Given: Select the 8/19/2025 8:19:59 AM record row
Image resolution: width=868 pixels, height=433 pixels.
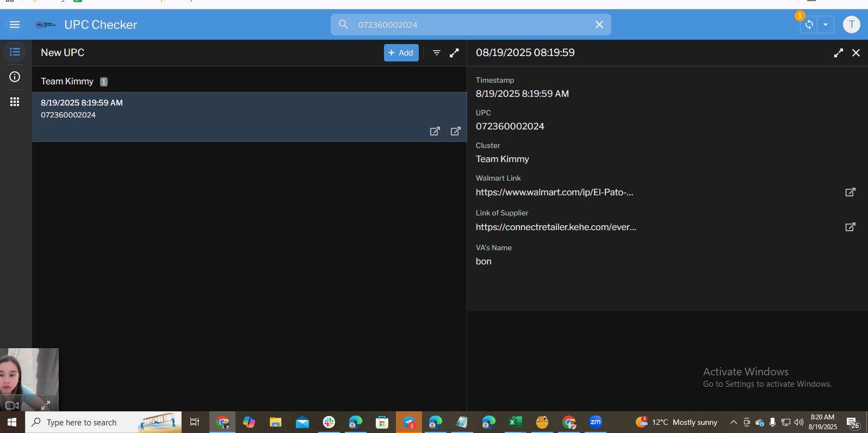Looking at the screenshot, I should 218,109.
